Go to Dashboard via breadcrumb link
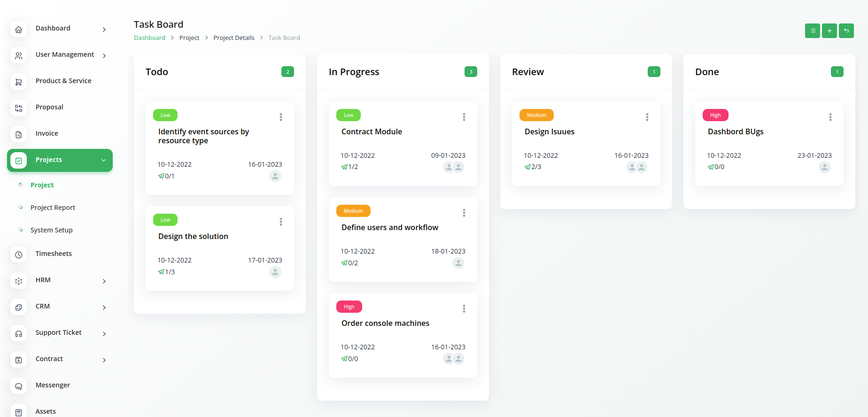Image resolution: width=868 pixels, height=417 pixels. point(149,38)
